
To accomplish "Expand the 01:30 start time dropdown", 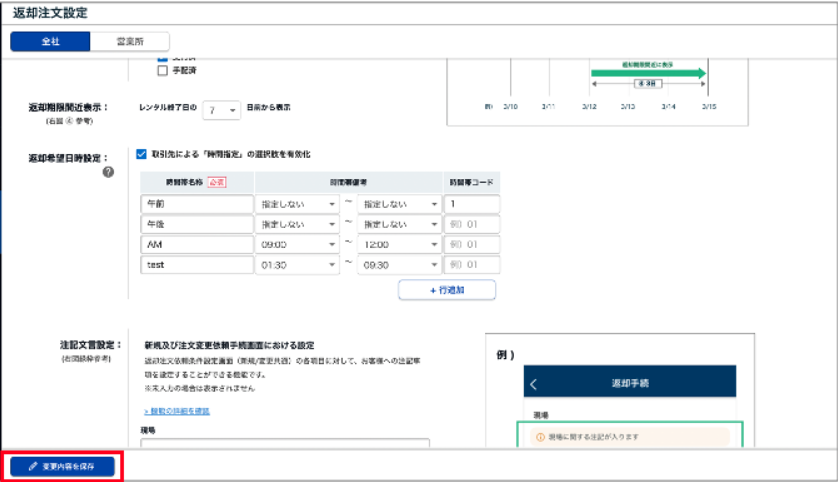I will (297, 265).
